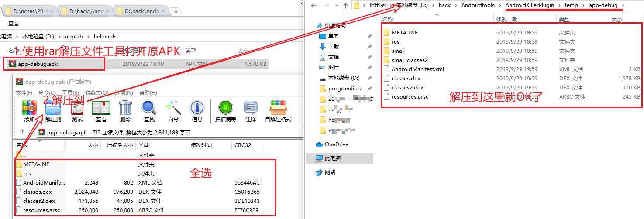
Task: Open recent locations dropdown in right Explorer
Action: (336, 5)
